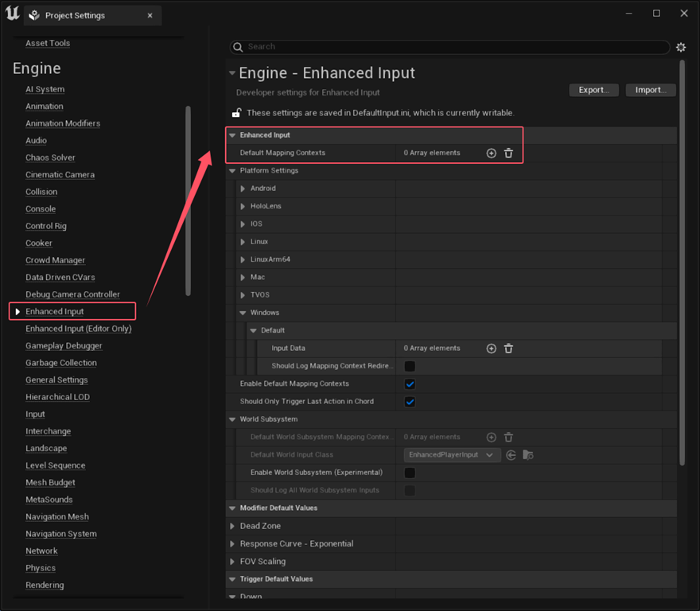This screenshot has height=611, width=700.
Task: Expand the IOS platform row
Action: pyautogui.click(x=243, y=224)
